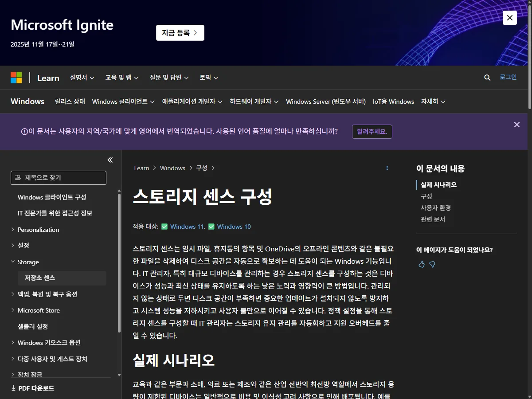Go to Windows Server (윈도우 서버) menu item
This screenshot has height=399, width=532.
(326, 102)
